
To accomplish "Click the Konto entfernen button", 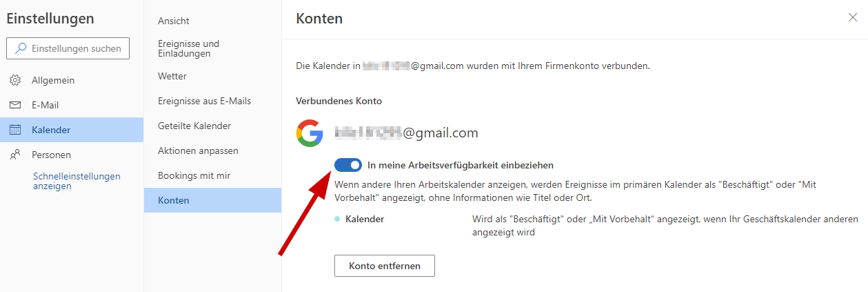I will 385,266.
